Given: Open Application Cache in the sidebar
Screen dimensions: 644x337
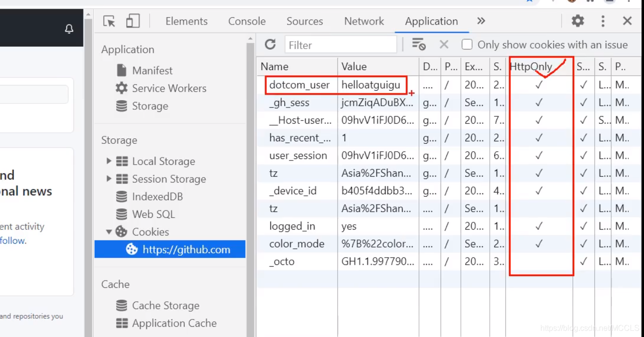Looking at the screenshot, I should pos(174,323).
